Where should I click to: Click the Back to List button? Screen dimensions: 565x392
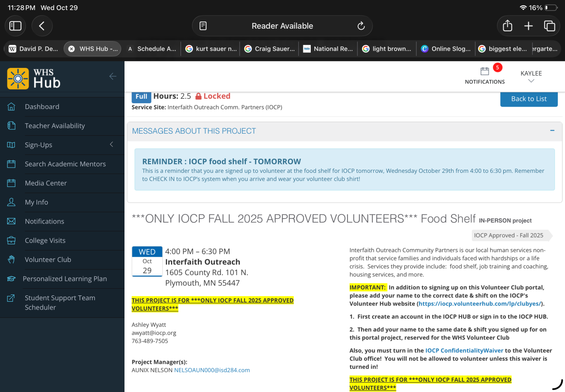pyautogui.click(x=529, y=99)
